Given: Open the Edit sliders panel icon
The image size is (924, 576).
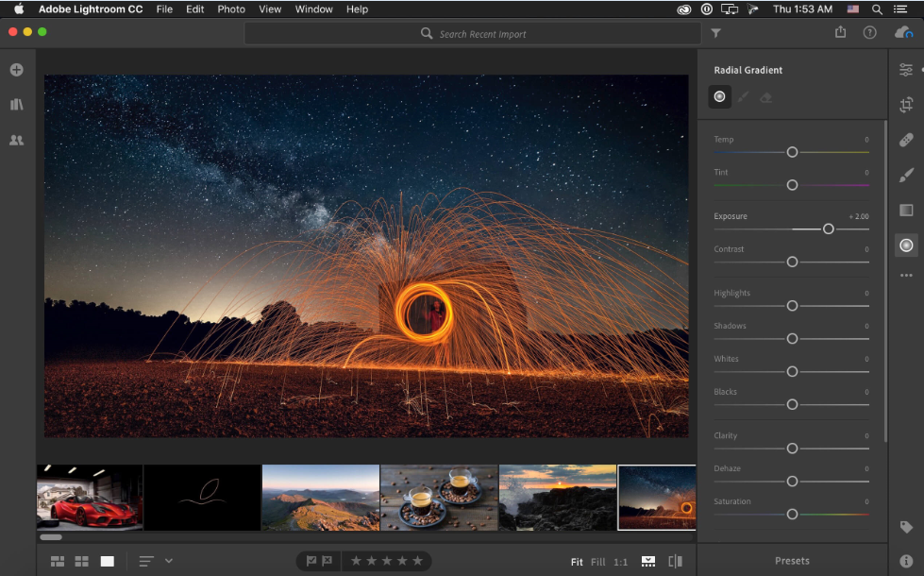Looking at the screenshot, I should tap(906, 70).
